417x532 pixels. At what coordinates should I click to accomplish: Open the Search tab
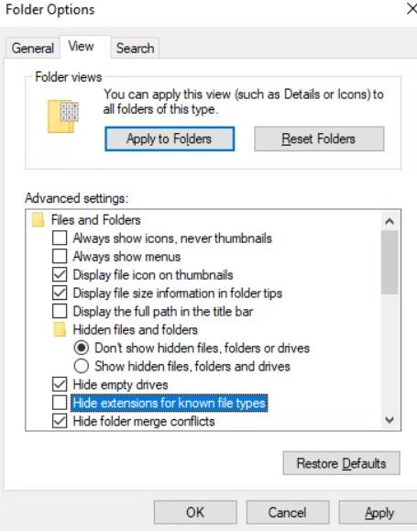tap(136, 49)
